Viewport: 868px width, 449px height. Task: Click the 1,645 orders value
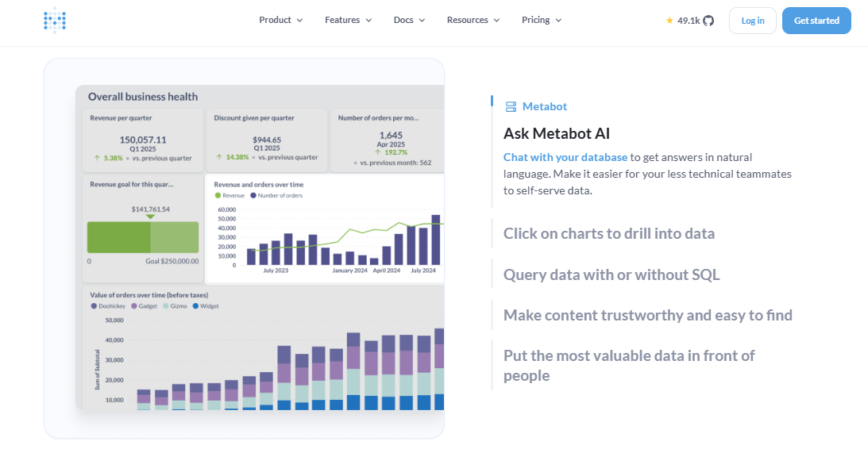[x=391, y=135]
